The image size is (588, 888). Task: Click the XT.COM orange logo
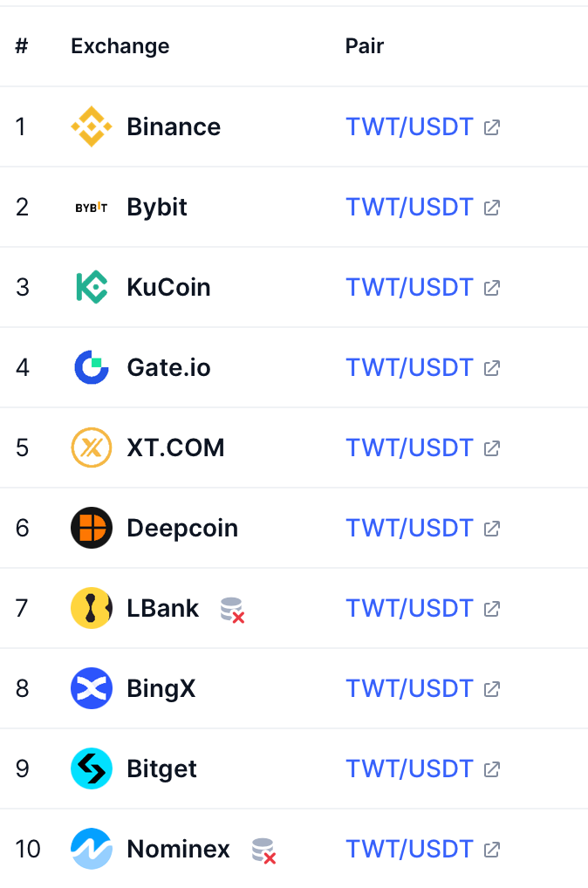click(x=92, y=447)
